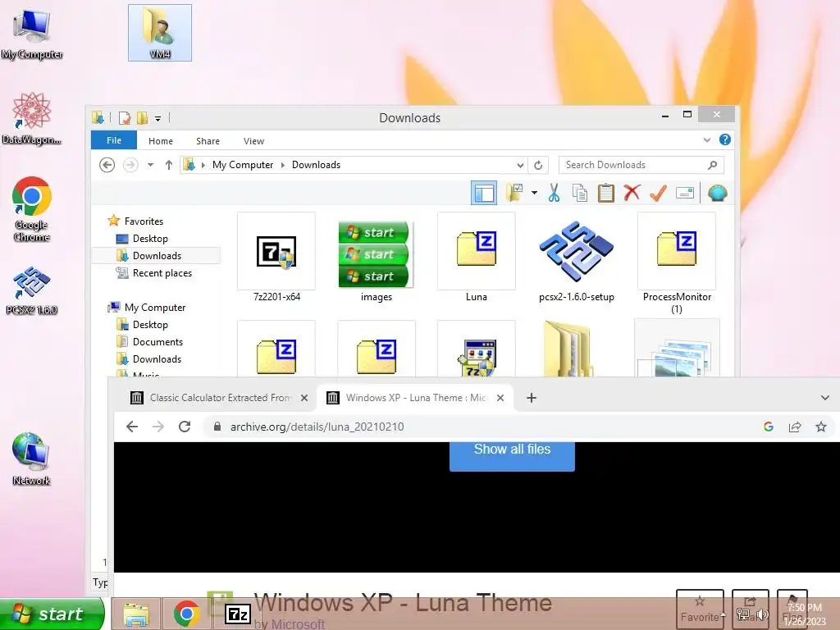This screenshot has width=840, height=630.
Task: Bookmark this page with the star icon
Action: point(820,427)
